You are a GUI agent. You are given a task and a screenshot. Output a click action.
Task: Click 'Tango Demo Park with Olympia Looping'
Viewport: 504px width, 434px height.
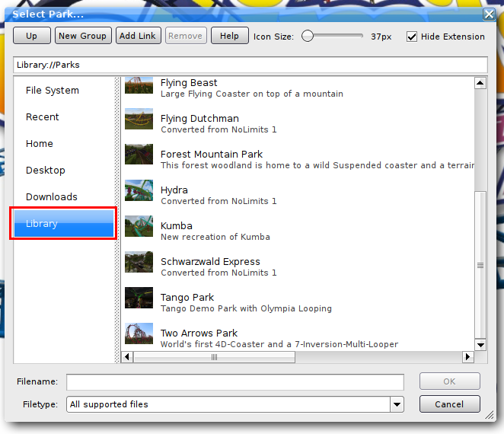[246, 308]
